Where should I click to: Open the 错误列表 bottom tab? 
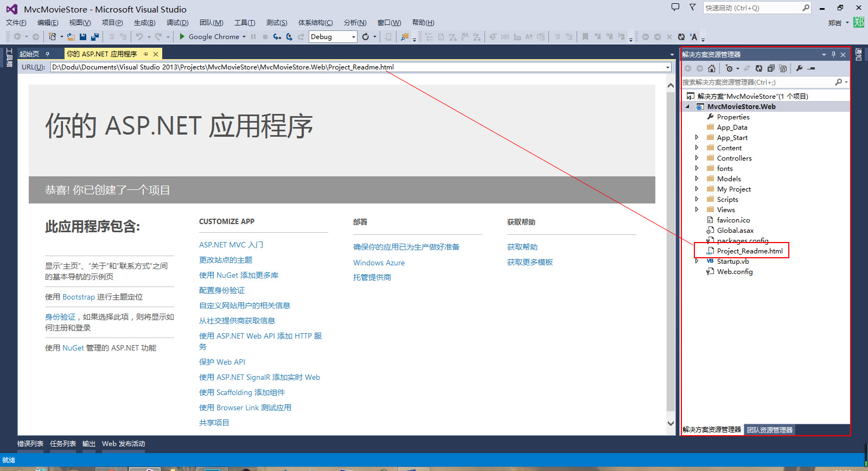pyautogui.click(x=30, y=443)
